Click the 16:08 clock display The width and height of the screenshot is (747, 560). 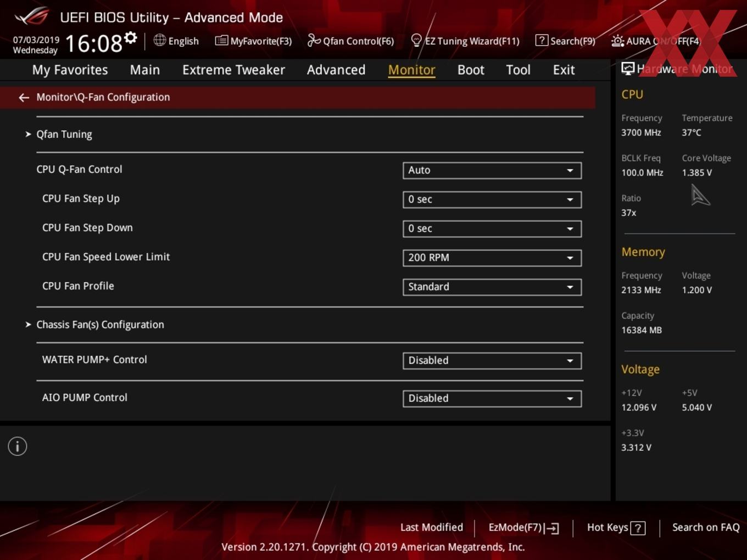coord(94,43)
